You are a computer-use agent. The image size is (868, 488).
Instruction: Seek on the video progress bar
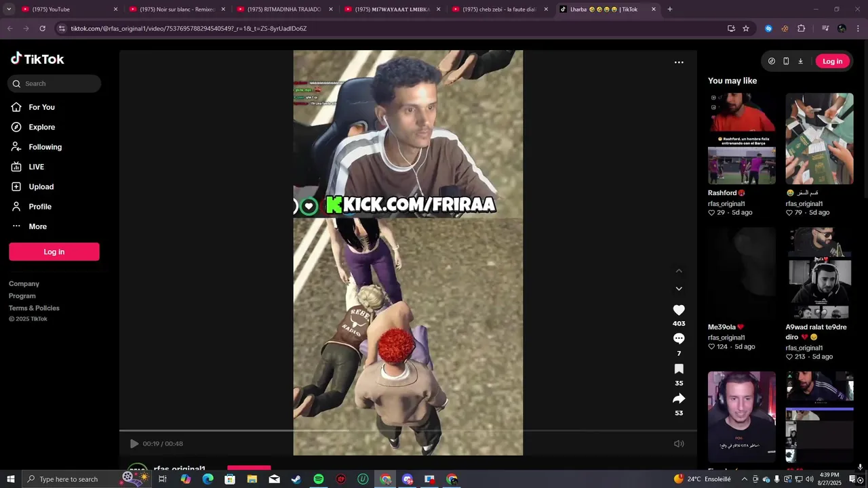click(x=408, y=430)
